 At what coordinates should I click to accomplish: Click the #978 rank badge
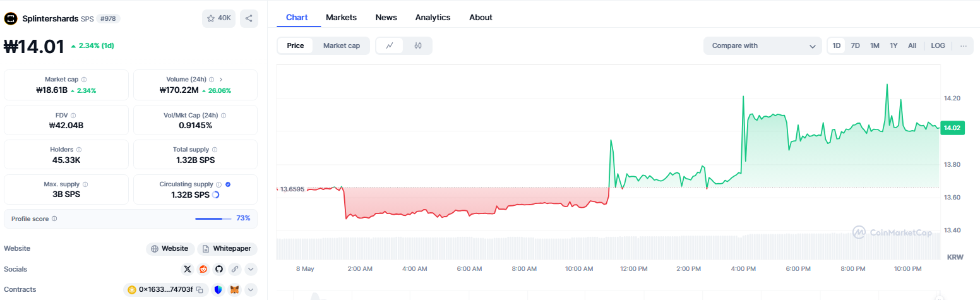(x=109, y=19)
